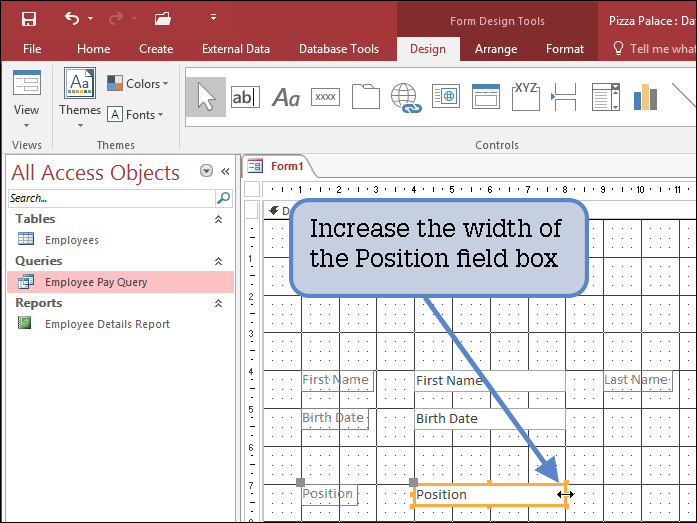The image size is (697, 523).
Task: Click the All Access Objects pane title
Action: point(96,172)
